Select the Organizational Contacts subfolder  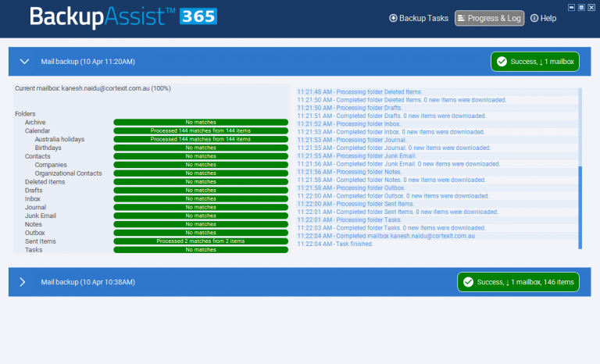click(68, 173)
